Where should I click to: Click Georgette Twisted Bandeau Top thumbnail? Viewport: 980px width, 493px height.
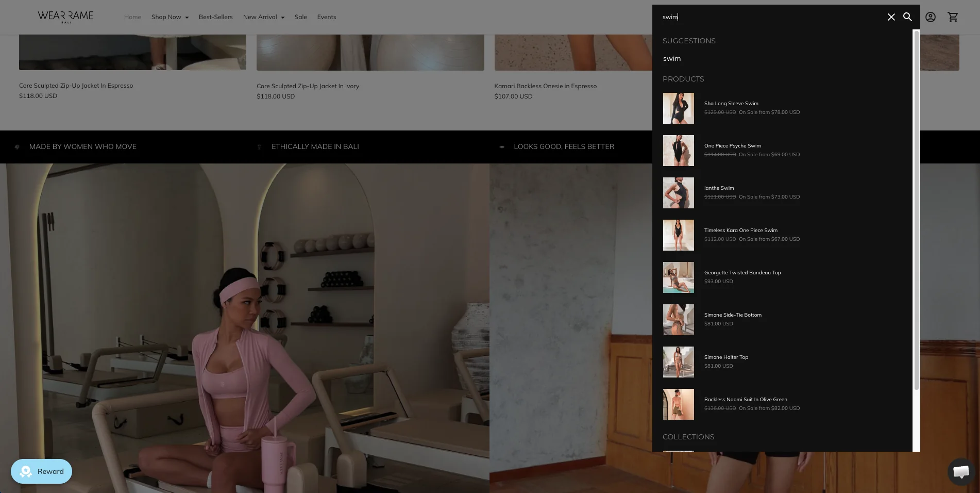click(x=679, y=277)
